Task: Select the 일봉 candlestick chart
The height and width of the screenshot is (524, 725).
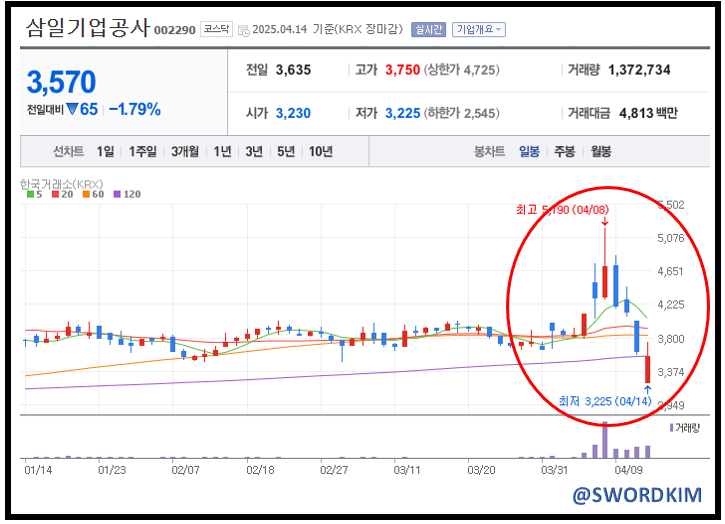Action: (x=529, y=151)
